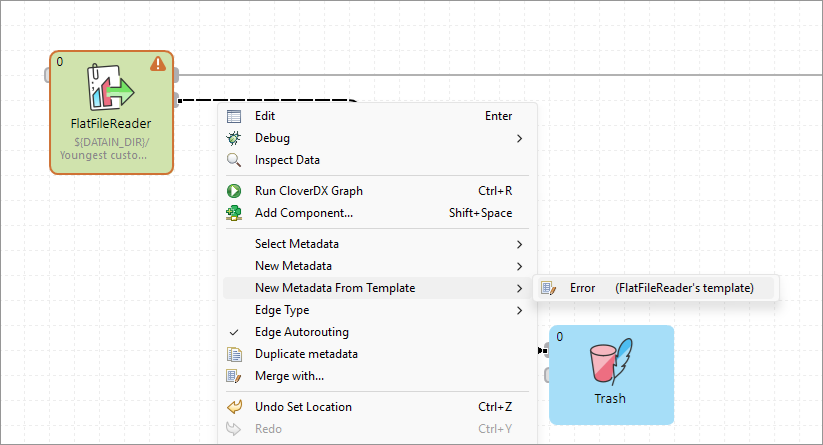Click the Inspect Data magnifier icon
Image resolution: width=823 pixels, height=445 pixels.
234,160
